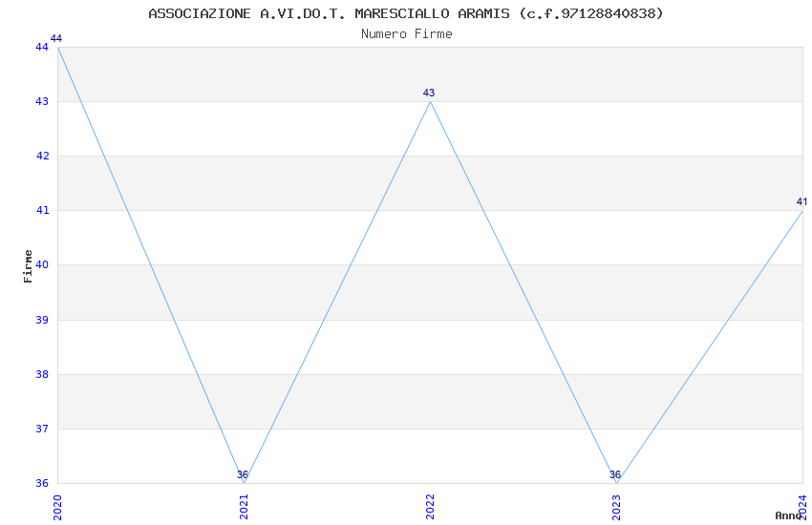Click the y-axis tick label 39
The width and height of the screenshot is (812, 525).
click(42, 320)
